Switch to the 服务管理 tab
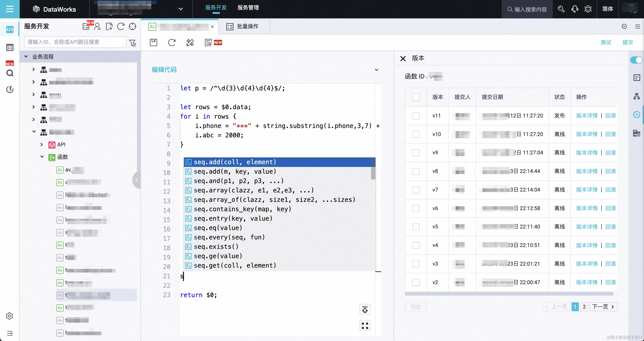 248,8
